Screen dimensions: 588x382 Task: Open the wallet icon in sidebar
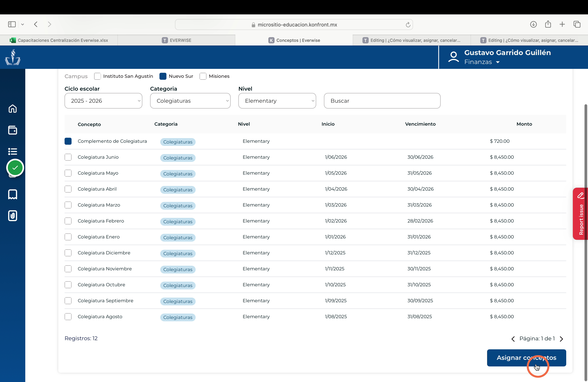[13, 130]
